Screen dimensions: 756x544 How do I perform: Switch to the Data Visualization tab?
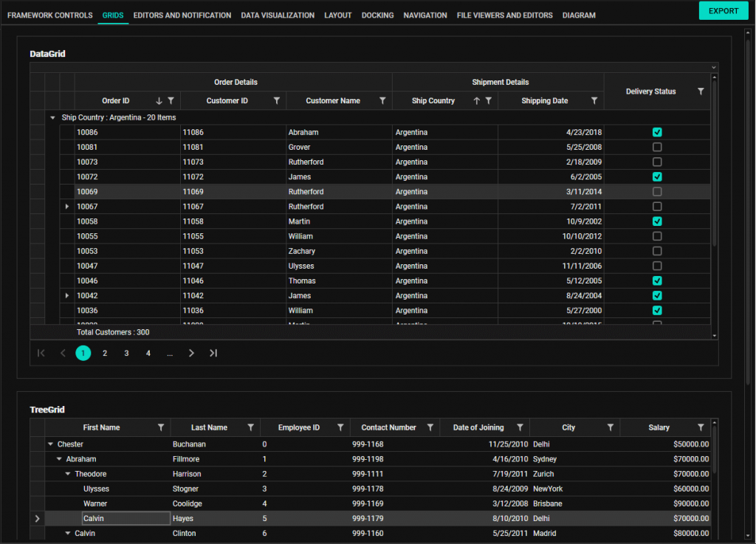click(x=278, y=16)
